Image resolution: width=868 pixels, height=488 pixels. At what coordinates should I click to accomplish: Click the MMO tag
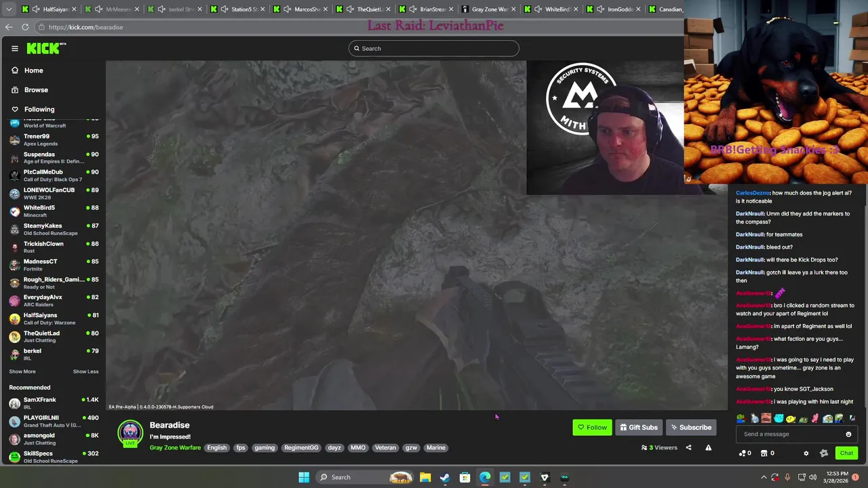pos(358,447)
